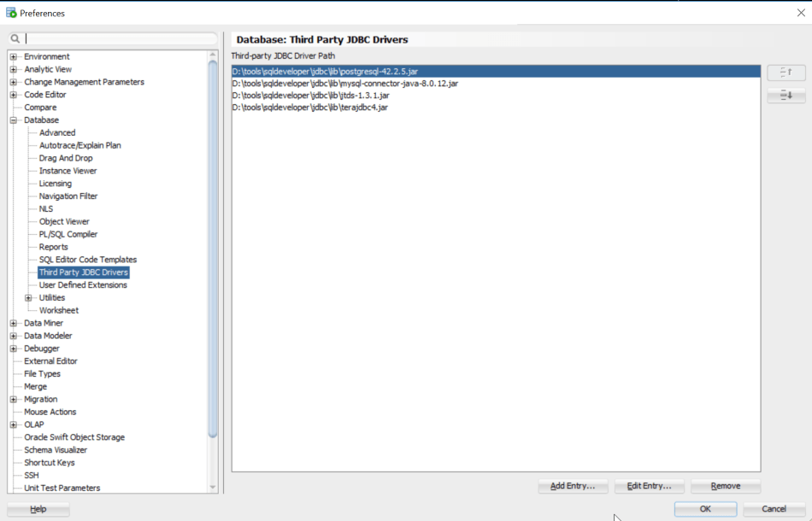
Task: Expand the Debugger node
Action: 12,348
